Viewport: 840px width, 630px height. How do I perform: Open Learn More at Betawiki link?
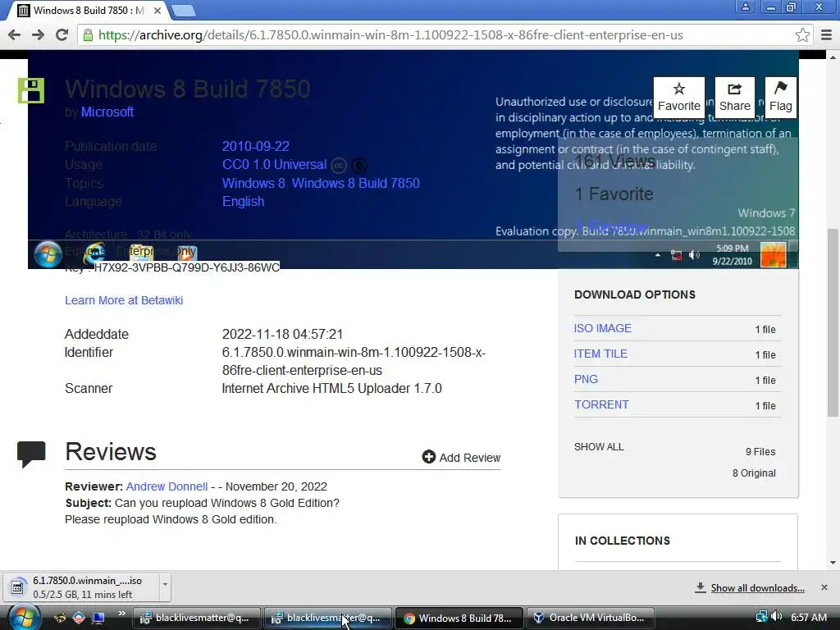[x=124, y=300]
